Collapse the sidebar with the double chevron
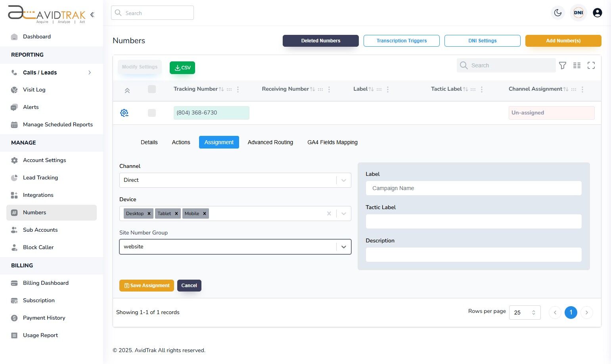Viewport: 611px width, 364px height. coord(92,14)
